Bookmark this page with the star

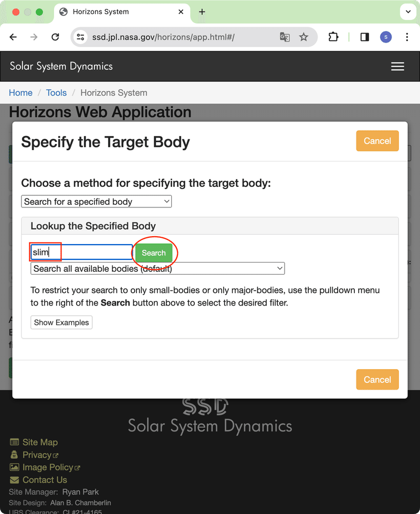303,37
